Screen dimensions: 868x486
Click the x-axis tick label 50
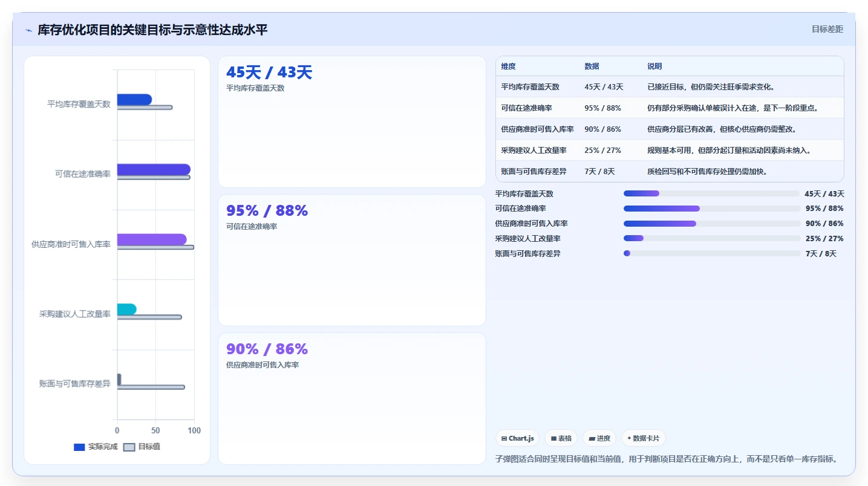pyautogui.click(x=155, y=430)
